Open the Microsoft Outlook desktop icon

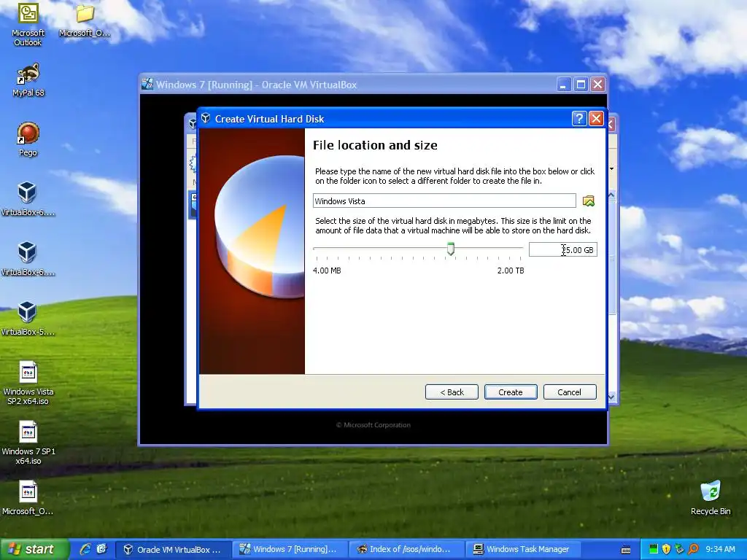tap(28, 24)
